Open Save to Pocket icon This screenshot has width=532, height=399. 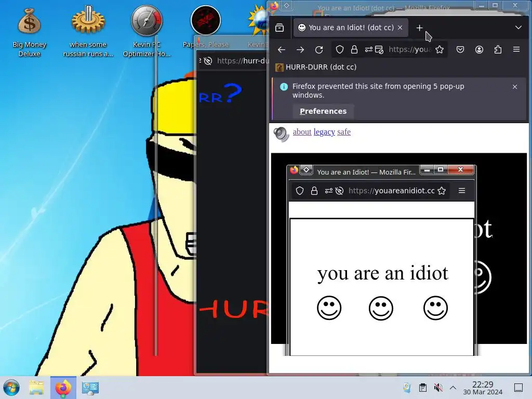point(460,49)
